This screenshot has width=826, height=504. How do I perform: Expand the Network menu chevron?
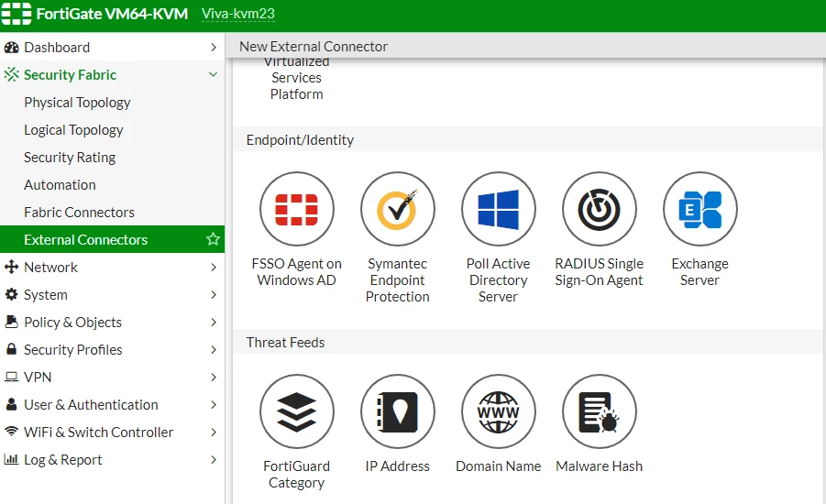214,267
